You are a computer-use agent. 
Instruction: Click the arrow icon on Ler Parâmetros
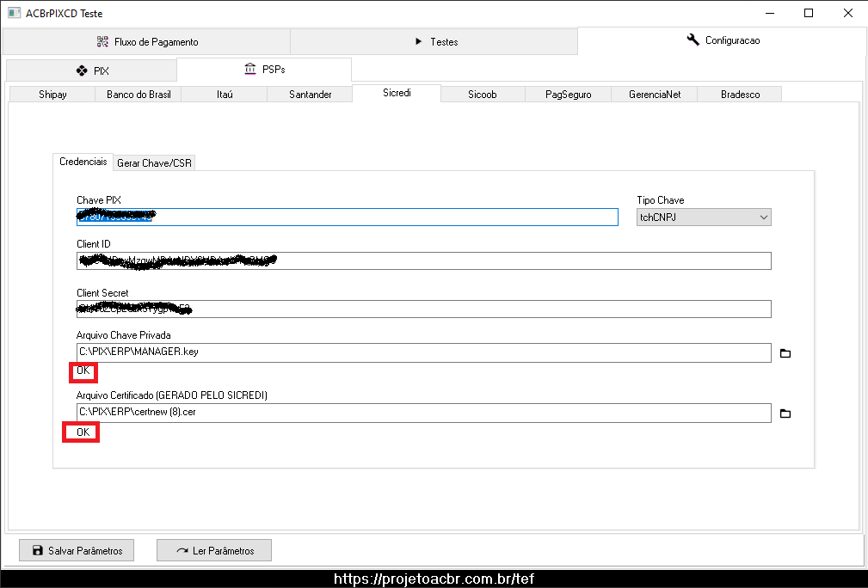coord(182,550)
